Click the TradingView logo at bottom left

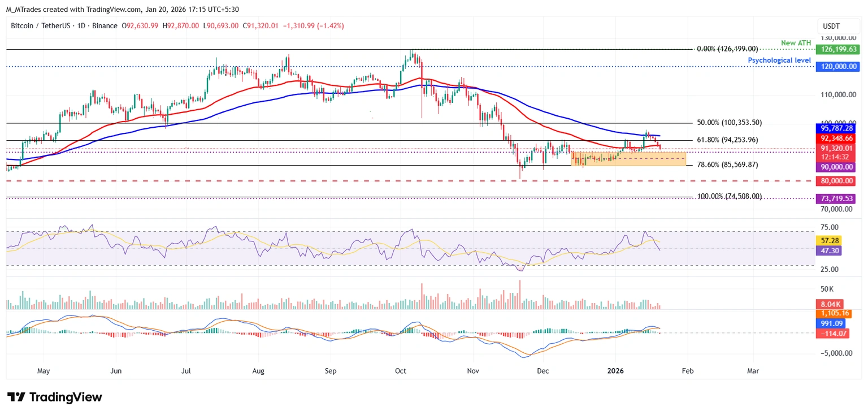54,397
